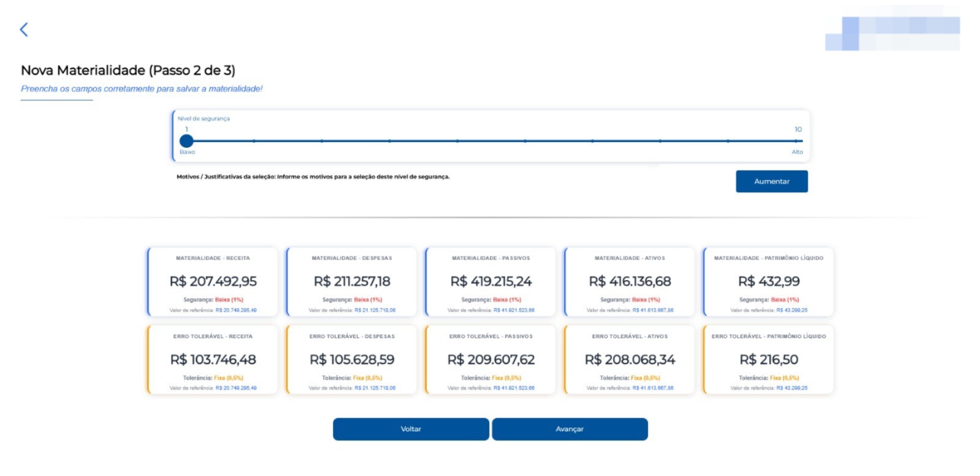The height and width of the screenshot is (476, 980).
Task: Select the Materialidade - Passivos card title
Action: tap(491, 259)
